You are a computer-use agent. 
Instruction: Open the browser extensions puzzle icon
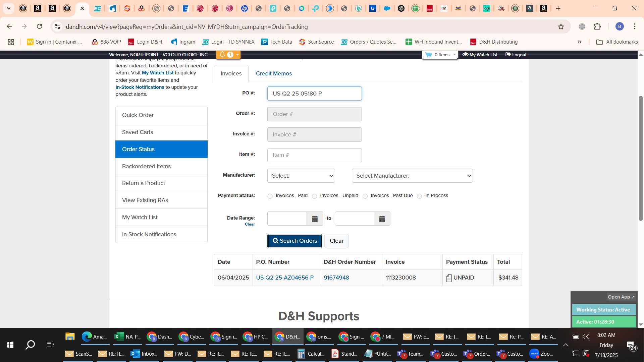(597, 26)
